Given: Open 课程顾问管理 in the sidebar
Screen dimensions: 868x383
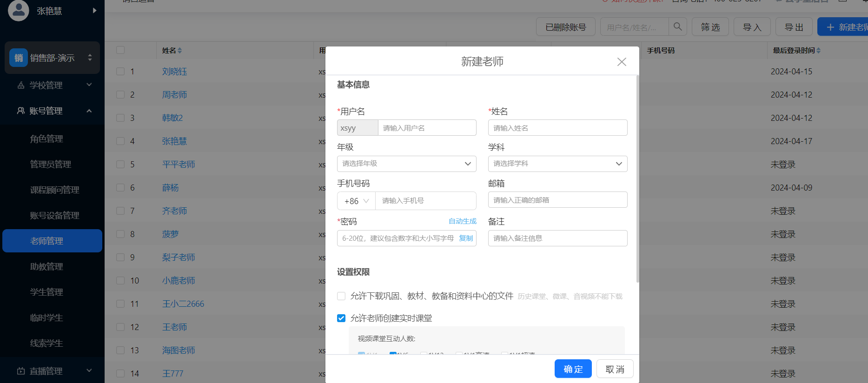Looking at the screenshot, I should [55, 190].
